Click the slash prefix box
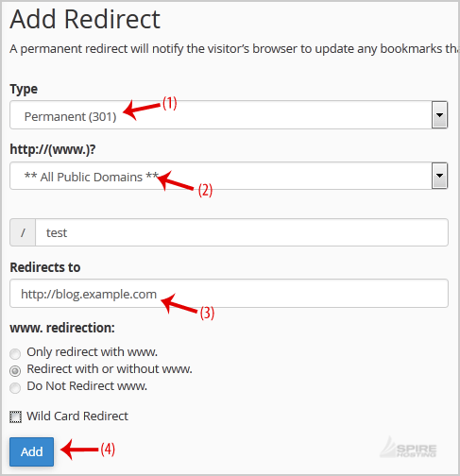This screenshot has height=476, width=460. point(23,232)
